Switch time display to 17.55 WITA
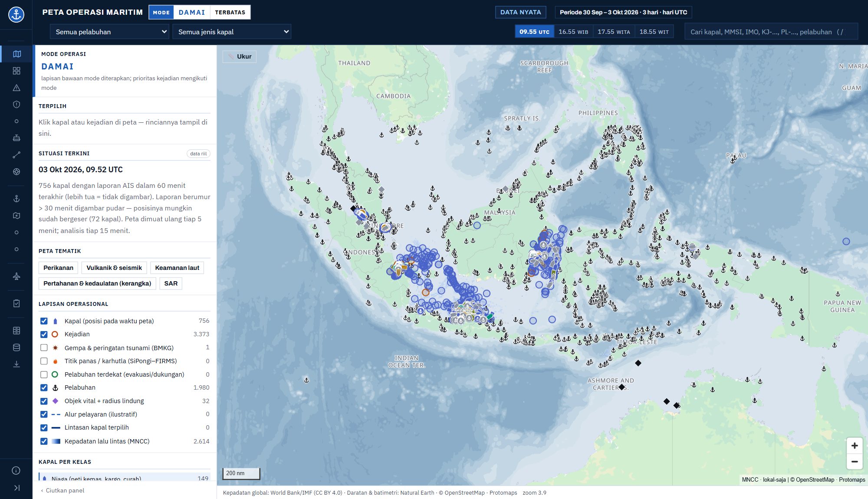 (x=614, y=32)
